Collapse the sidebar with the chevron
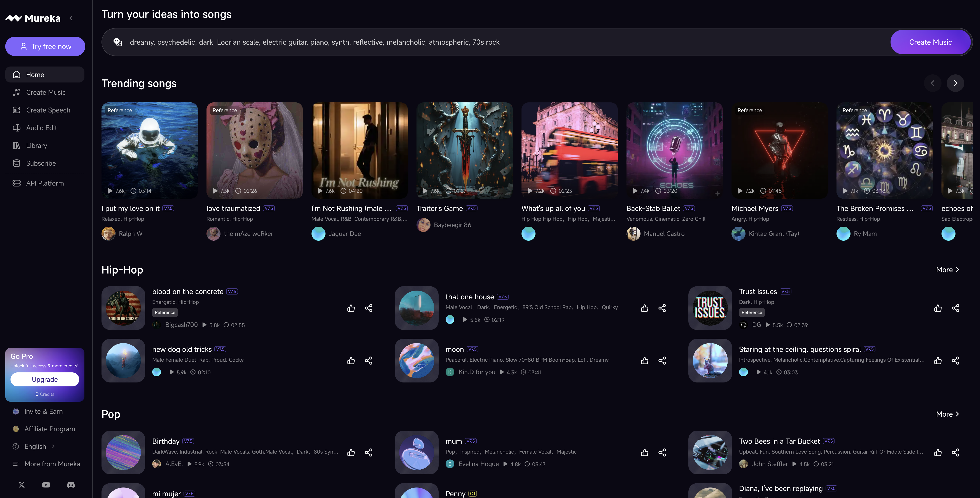This screenshot has width=980, height=498. tap(71, 18)
